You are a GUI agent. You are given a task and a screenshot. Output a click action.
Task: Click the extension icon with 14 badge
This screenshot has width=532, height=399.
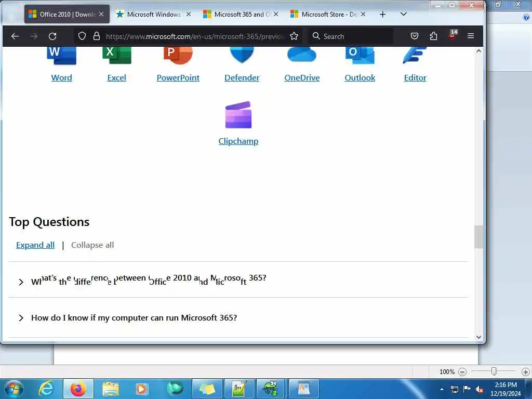click(453, 35)
